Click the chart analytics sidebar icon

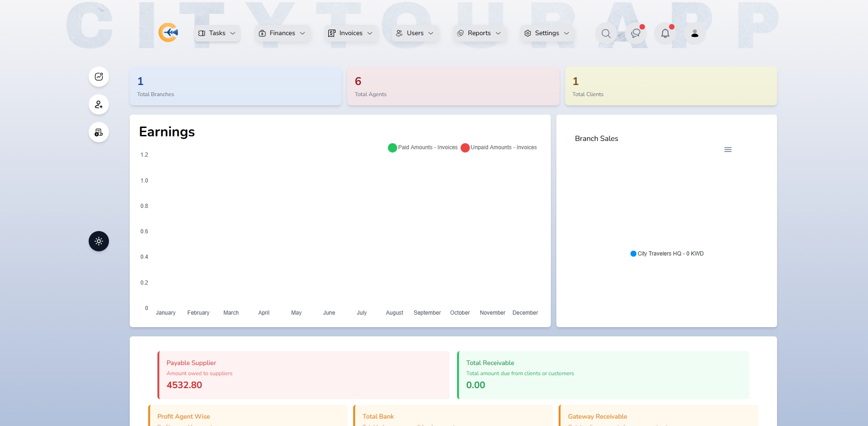click(x=99, y=77)
